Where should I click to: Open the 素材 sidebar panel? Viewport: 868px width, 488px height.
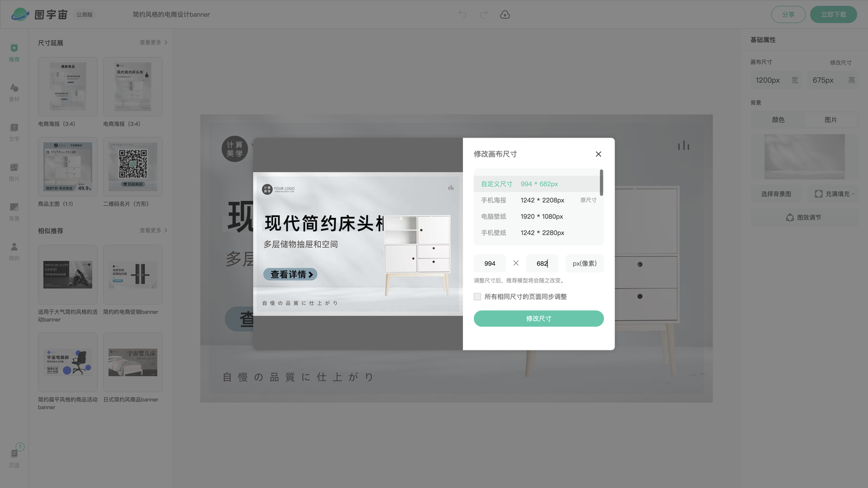click(x=14, y=92)
